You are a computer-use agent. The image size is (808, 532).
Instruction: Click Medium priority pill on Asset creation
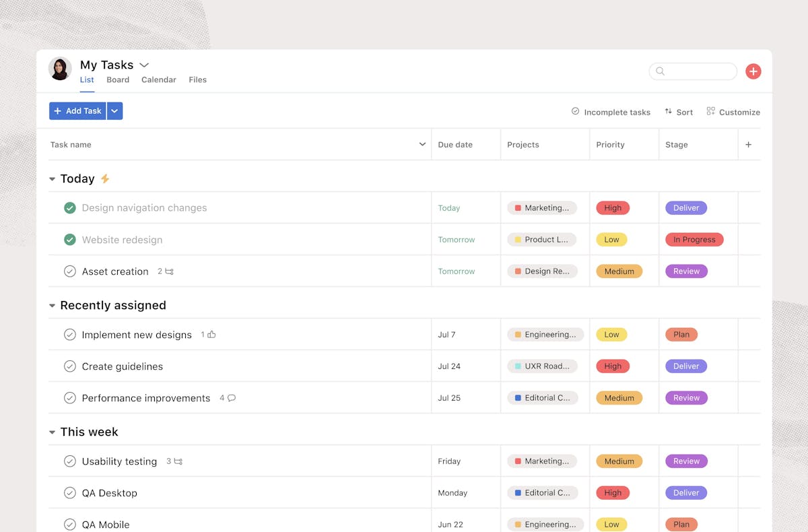click(619, 271)
